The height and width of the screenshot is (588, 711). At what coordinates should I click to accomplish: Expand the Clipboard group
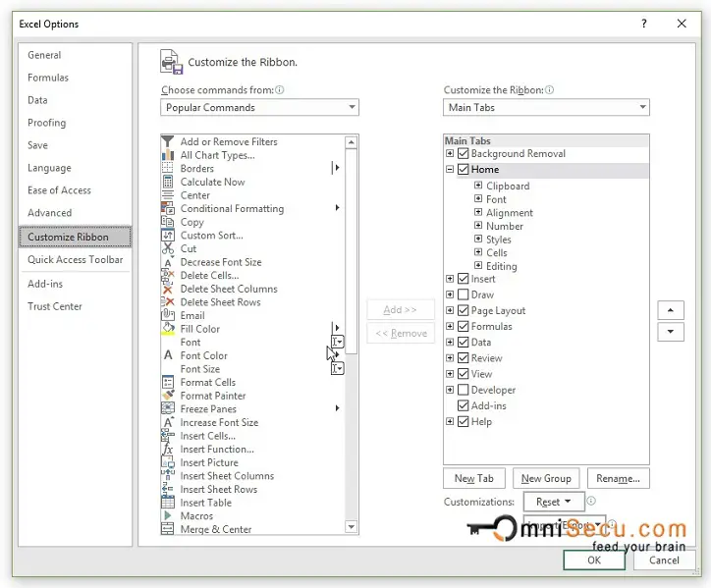478,186
